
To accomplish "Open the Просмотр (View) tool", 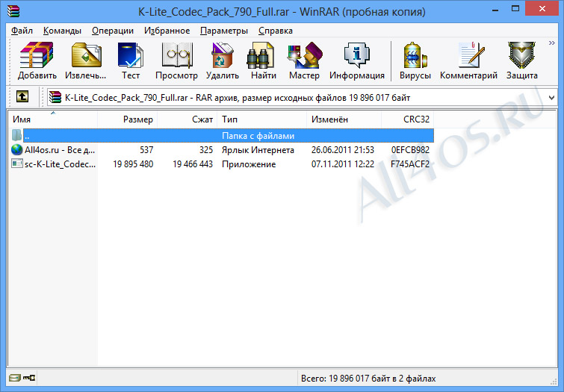I will pos(176,55).
